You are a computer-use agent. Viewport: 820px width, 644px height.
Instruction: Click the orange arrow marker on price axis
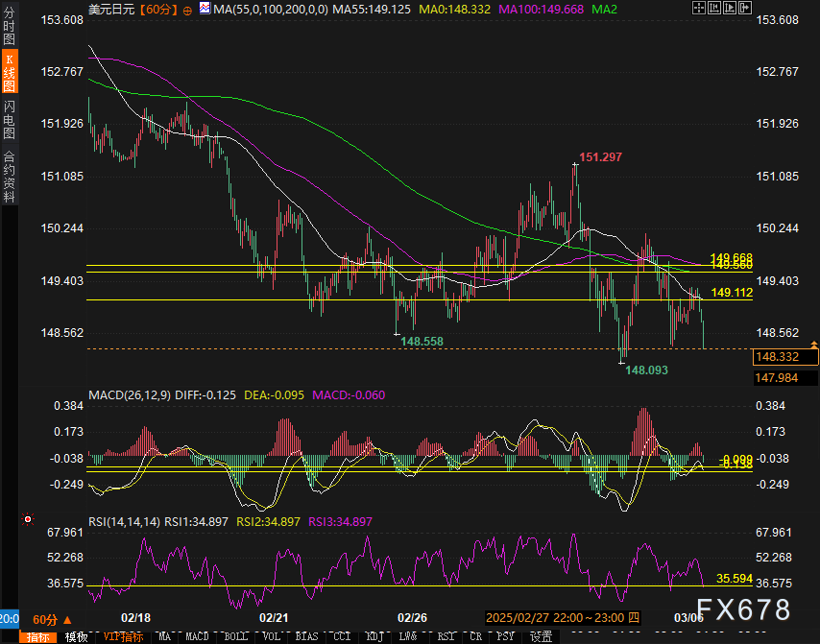pyautogui.click(x=814, y=343)
